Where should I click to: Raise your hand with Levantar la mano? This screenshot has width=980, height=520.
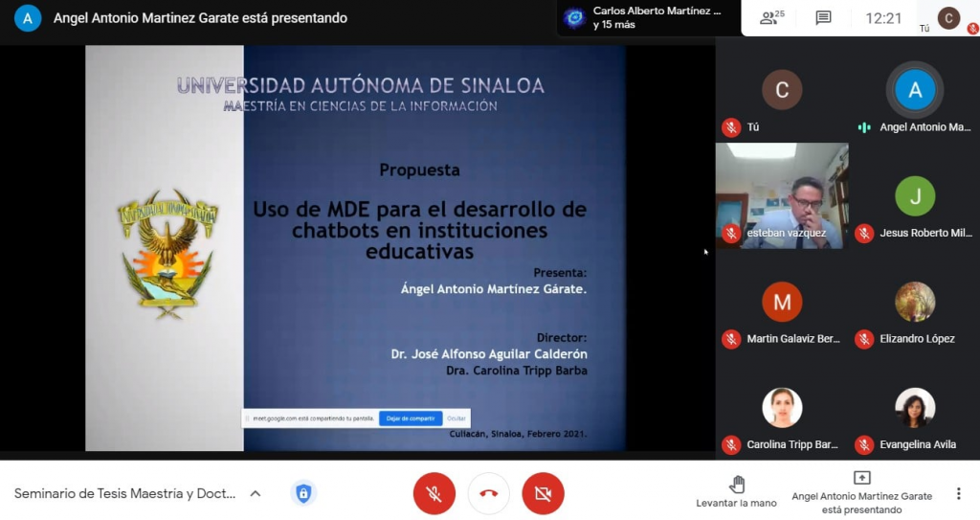click(736, 492)
